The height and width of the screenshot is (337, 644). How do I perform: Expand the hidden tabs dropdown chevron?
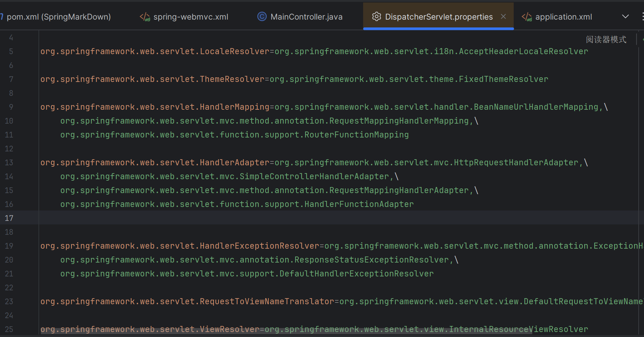[x=625, y=16]
